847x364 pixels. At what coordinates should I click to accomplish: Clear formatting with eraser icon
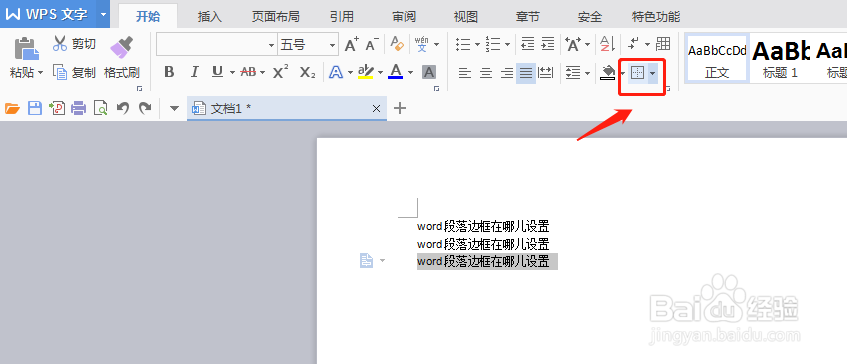click(x=397, y=44)
